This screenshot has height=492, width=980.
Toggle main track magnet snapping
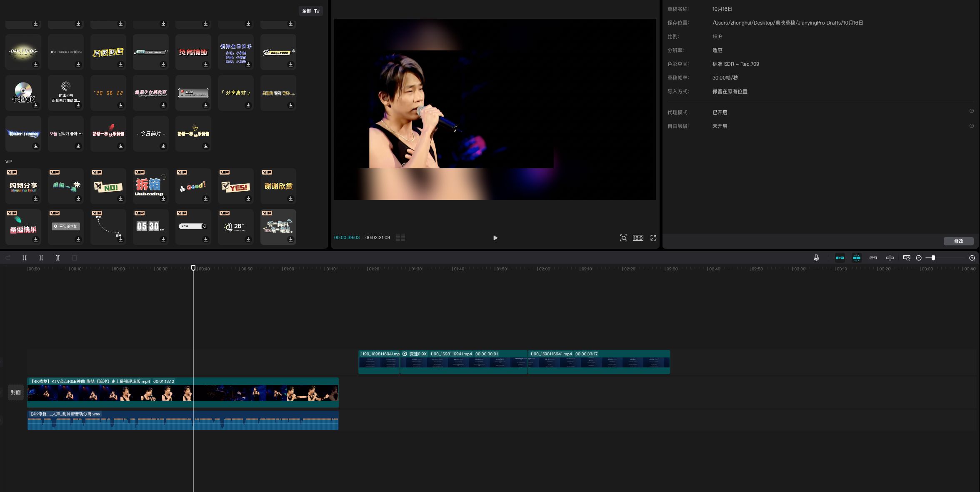840,258
